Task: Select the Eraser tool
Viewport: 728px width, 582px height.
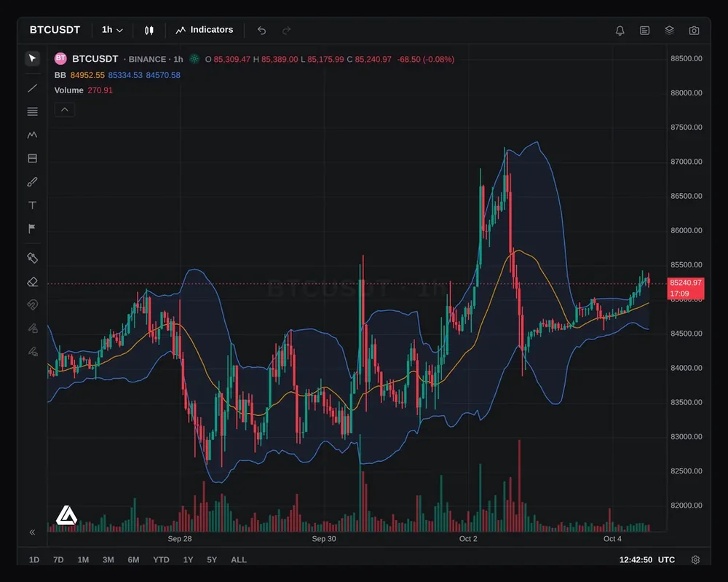Action: (x=32, y=281)
